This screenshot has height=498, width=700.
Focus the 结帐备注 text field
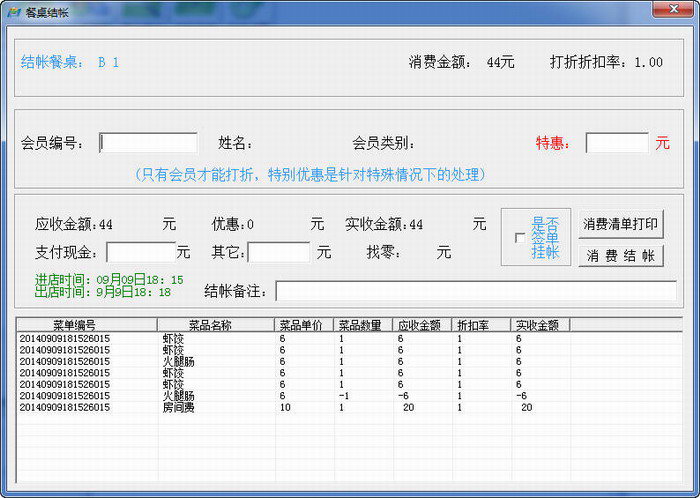pyautogui.click(x=476, y=290)
